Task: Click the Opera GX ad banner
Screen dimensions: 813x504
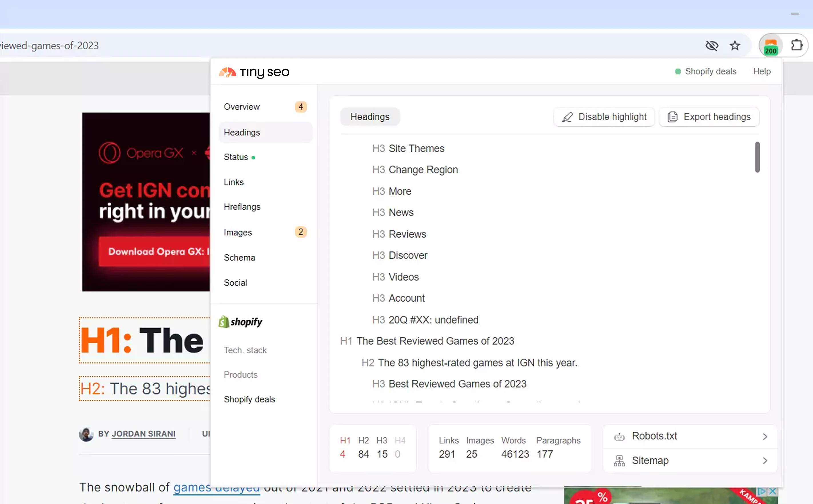Action: (146, 202)
